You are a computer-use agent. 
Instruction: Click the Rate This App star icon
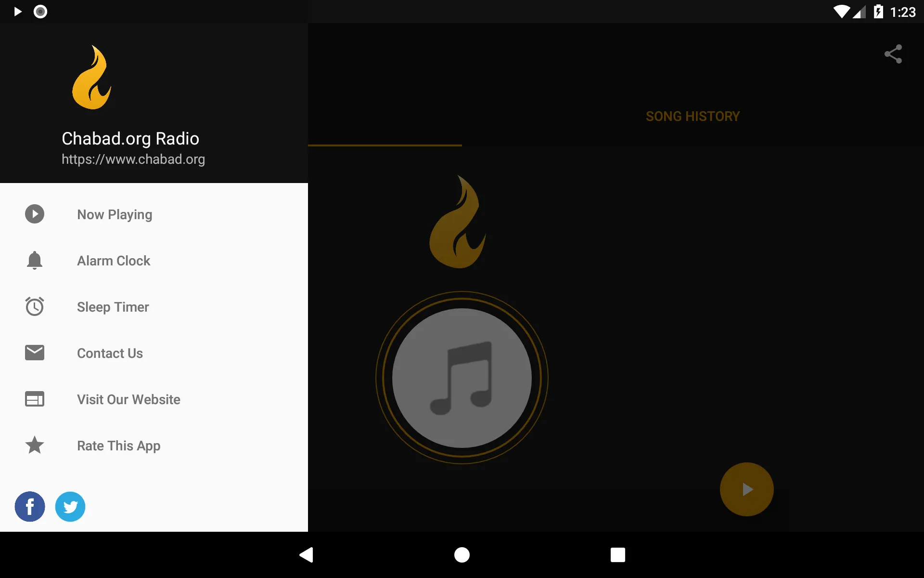35,446
